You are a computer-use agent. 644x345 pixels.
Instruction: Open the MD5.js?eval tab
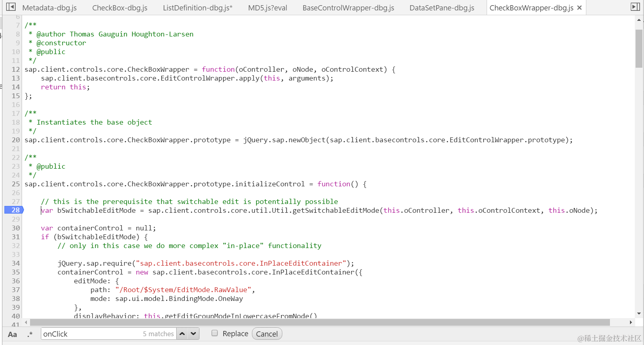click(x=268, y=8)
